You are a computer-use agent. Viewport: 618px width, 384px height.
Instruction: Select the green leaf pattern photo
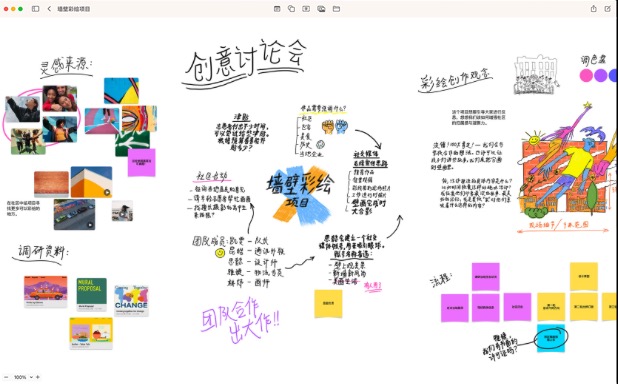pyautogui.click(x=132, y=144)
